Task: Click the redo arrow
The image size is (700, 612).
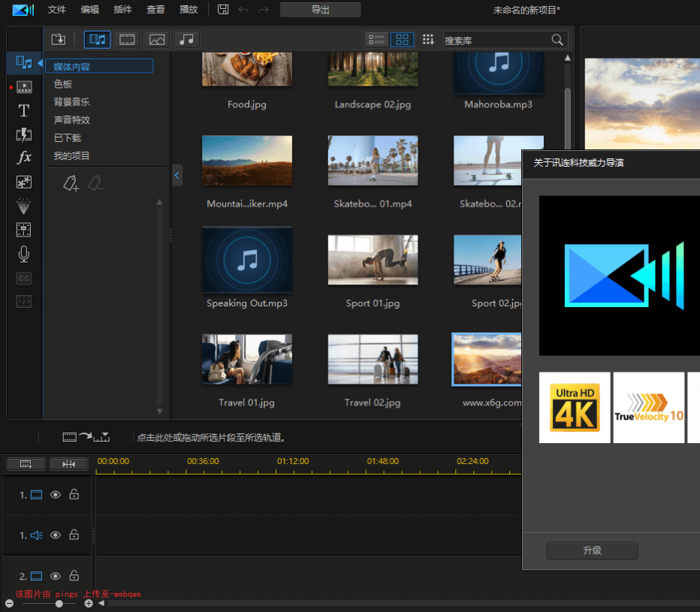Action: pyautogui.click(x=264, y=9)
